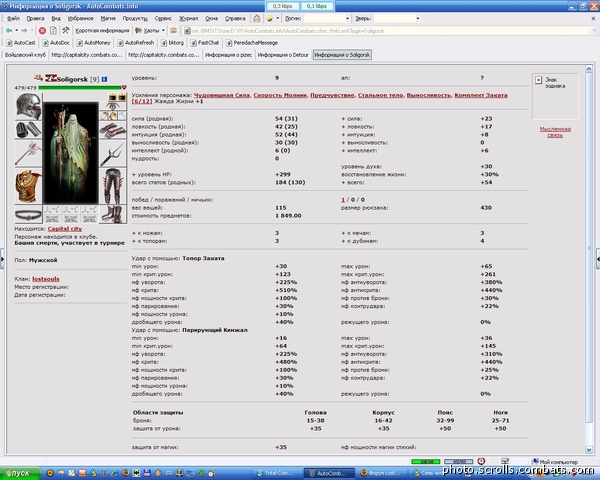Click the parrying dagger item icon
The height and width of the screenshot is (480, 600).
click(113, 153)
